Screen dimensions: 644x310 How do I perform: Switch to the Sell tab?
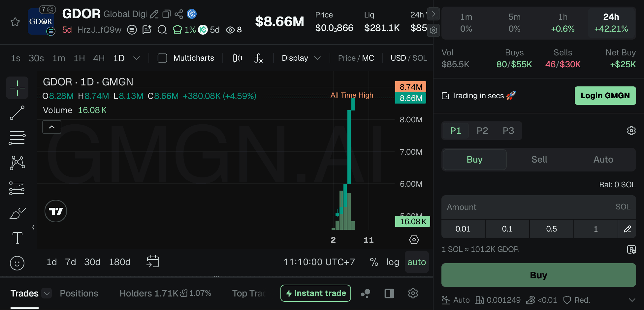pyautogui.click(x=539, y=160)
